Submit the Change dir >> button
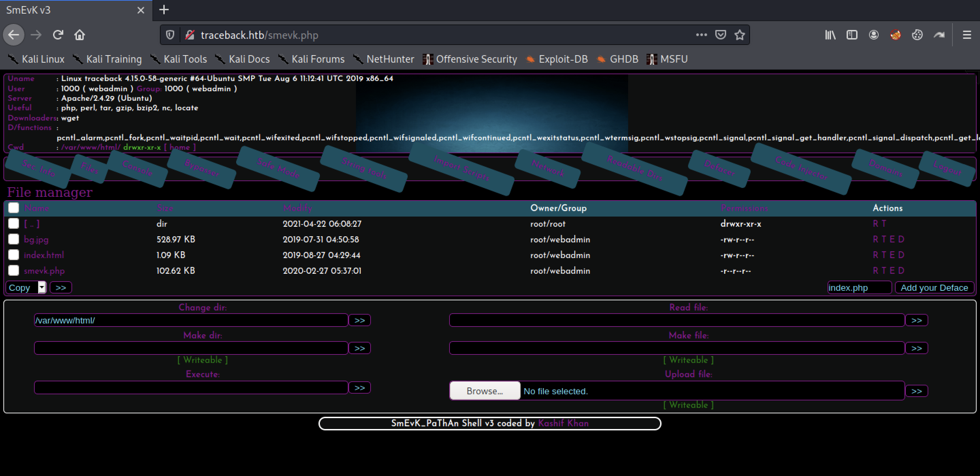 click(x=360, y=320)
